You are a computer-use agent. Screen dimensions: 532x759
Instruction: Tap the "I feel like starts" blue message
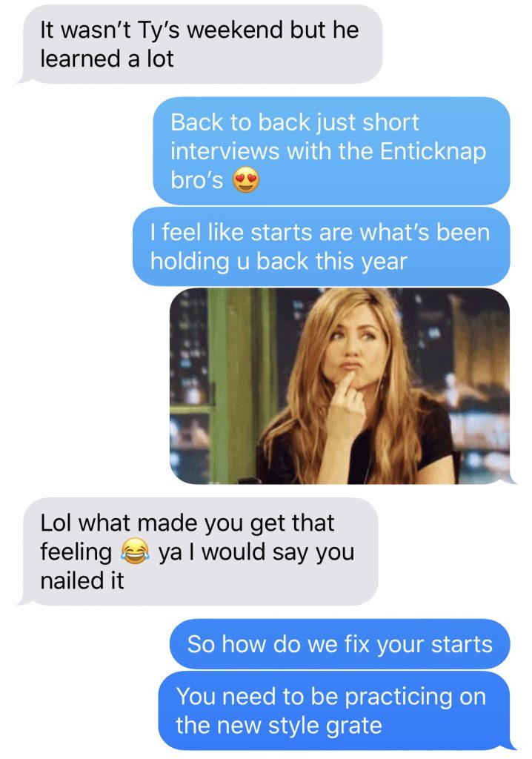tap(321, 246)
